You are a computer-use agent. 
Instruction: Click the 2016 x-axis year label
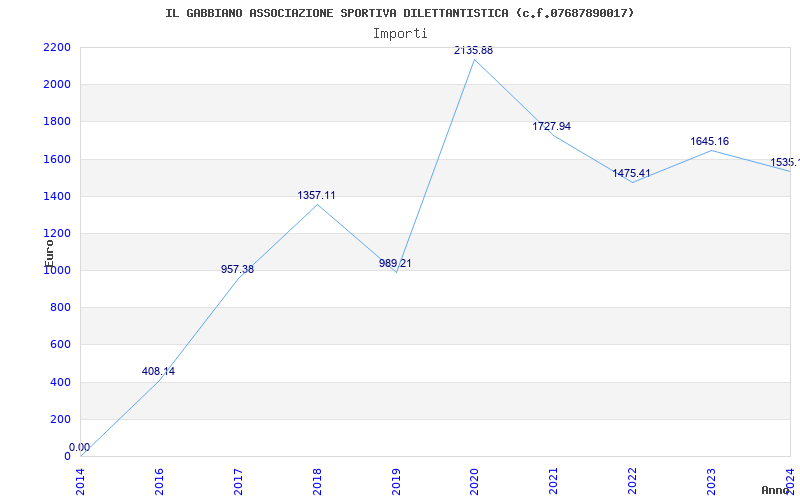pyautogui.click(x=159, y=481)
